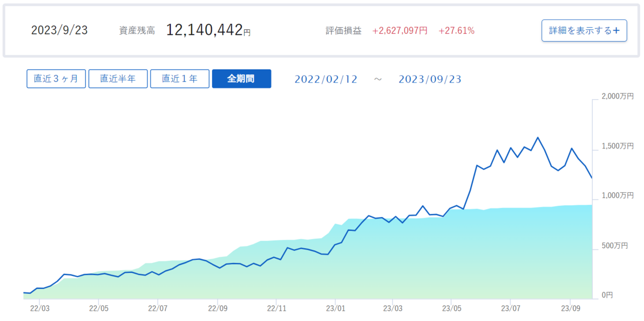Click the 評価損益 label

point(343,31)
